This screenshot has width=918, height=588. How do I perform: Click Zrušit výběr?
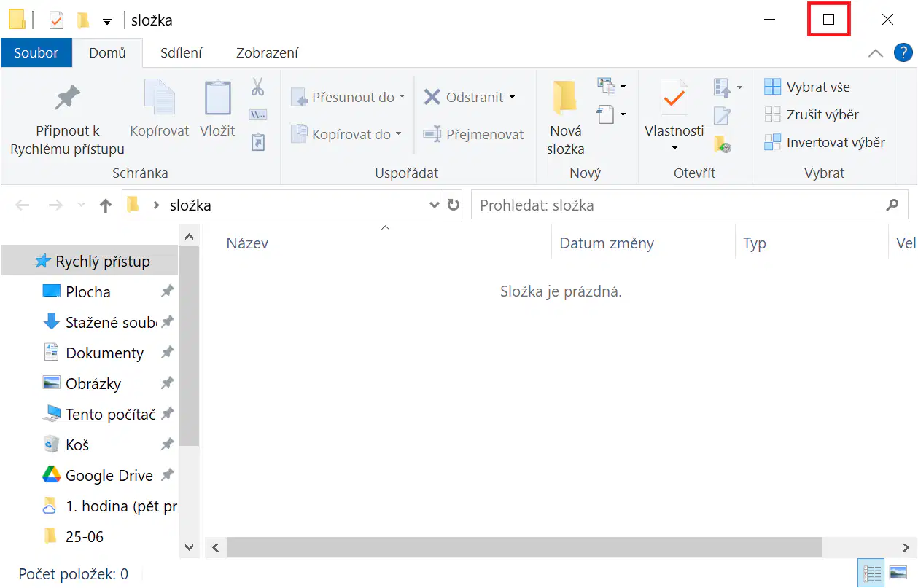(x=812, y=115)
